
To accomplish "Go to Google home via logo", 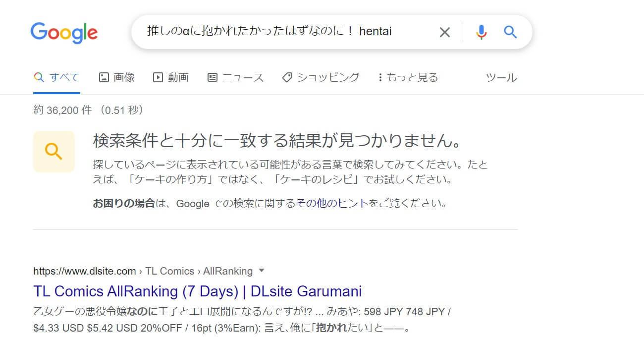I will (64, 32).
